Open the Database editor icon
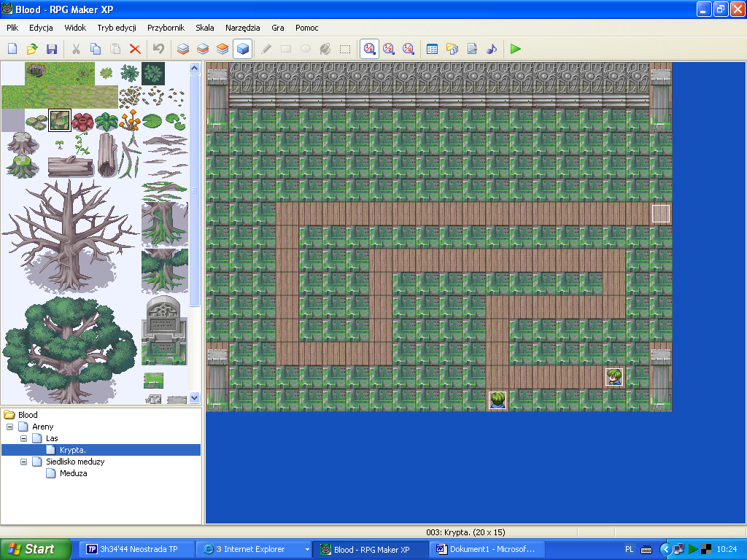 [432, 49]
